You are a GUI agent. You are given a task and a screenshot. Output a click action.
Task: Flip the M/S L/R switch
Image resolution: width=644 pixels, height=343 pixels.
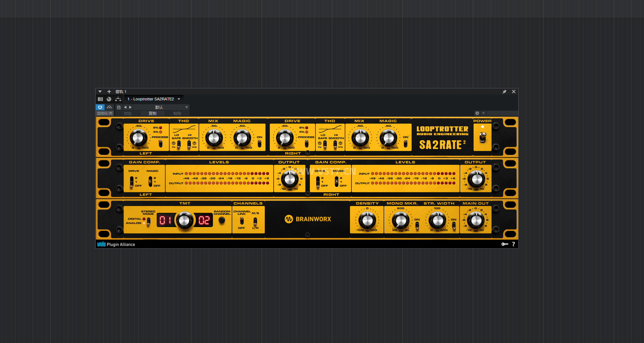click(x=255, y=221)
